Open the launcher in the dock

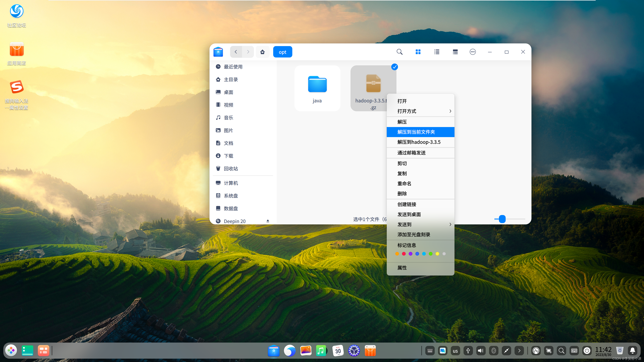(x=11, y=350)
